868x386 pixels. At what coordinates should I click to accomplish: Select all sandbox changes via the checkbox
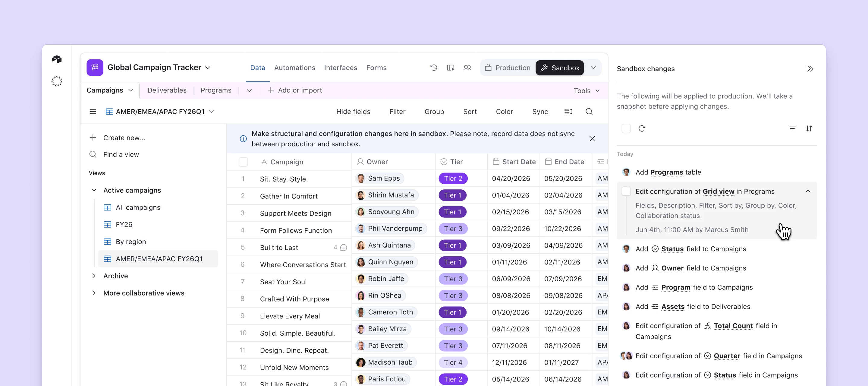626,128
